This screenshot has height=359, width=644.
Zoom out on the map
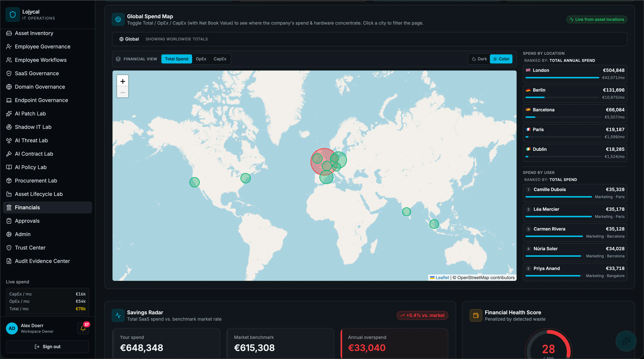[x=122, y=92]
